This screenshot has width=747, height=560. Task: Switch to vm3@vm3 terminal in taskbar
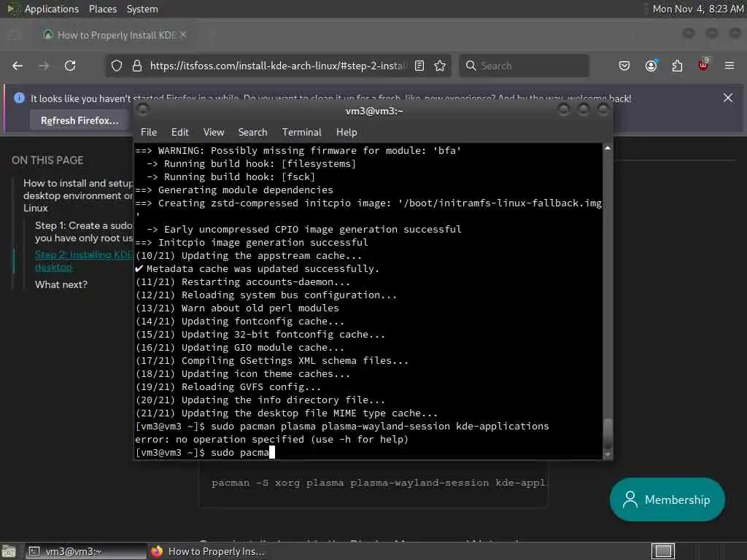[86, 551]
